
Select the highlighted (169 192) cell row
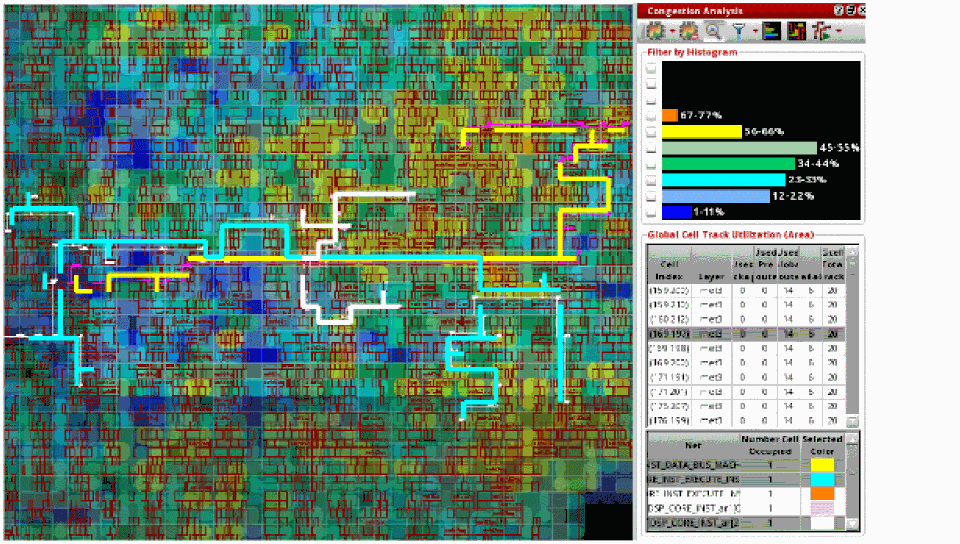(x=746, y=334)
